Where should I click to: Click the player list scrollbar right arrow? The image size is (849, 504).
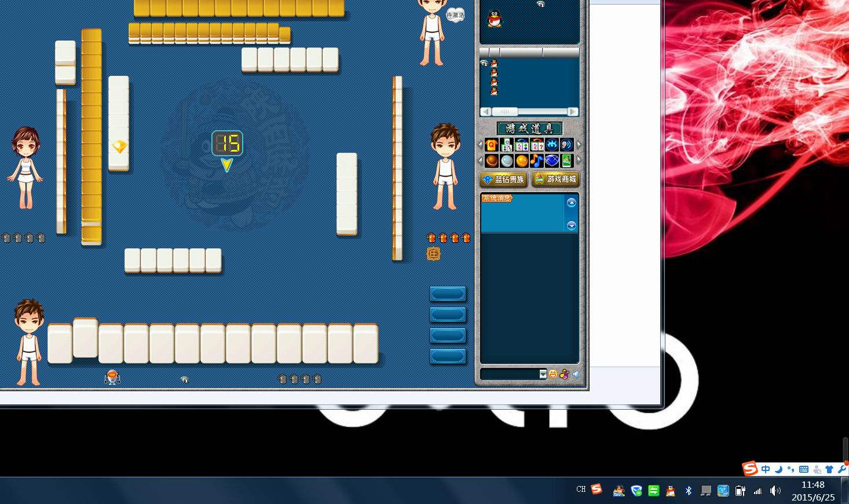(x=573, y=112)
